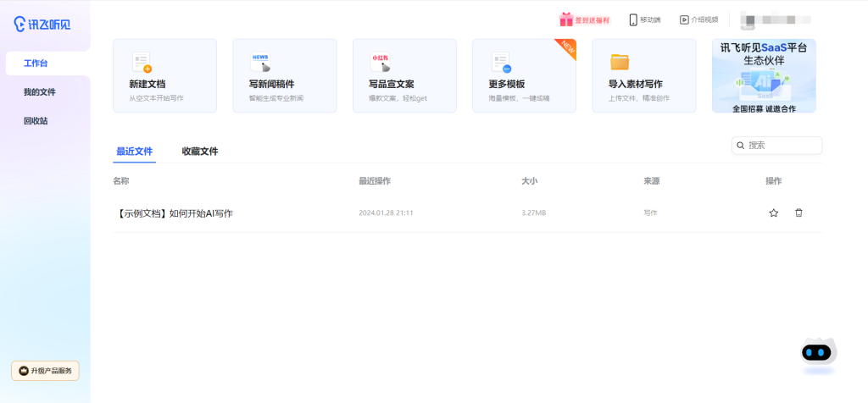This screenshot has width=868, height=403.
Task: Click 海量模板，一键成稿 subtitle
Action: 519,98
